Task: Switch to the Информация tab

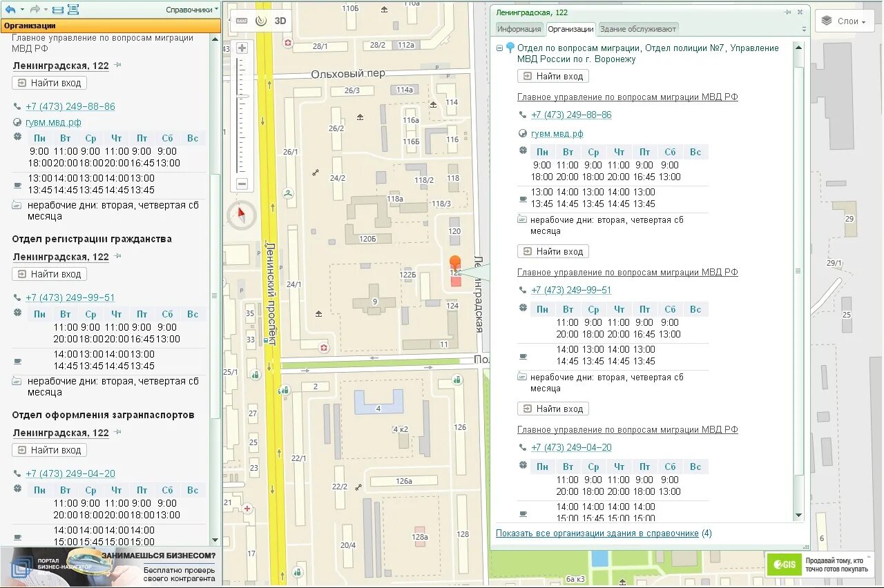Action: coord(519,29)
